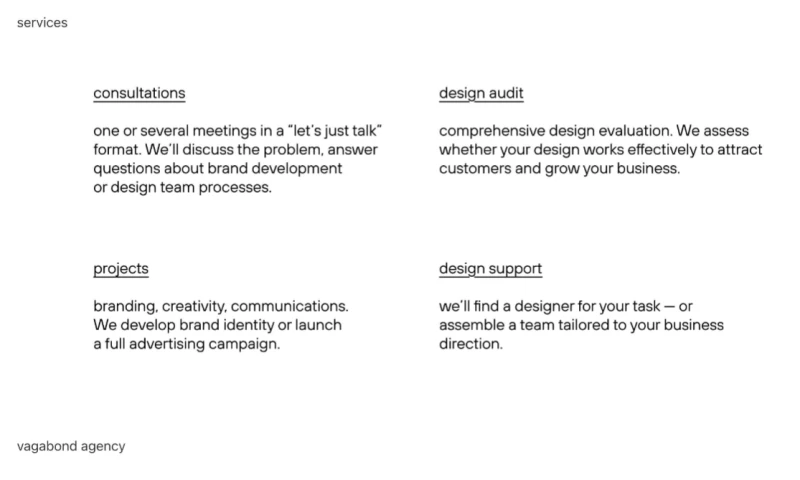Click the "branding, creativity, communications." line
Viewport: 800px width, 480px height.
pos(221,306)
